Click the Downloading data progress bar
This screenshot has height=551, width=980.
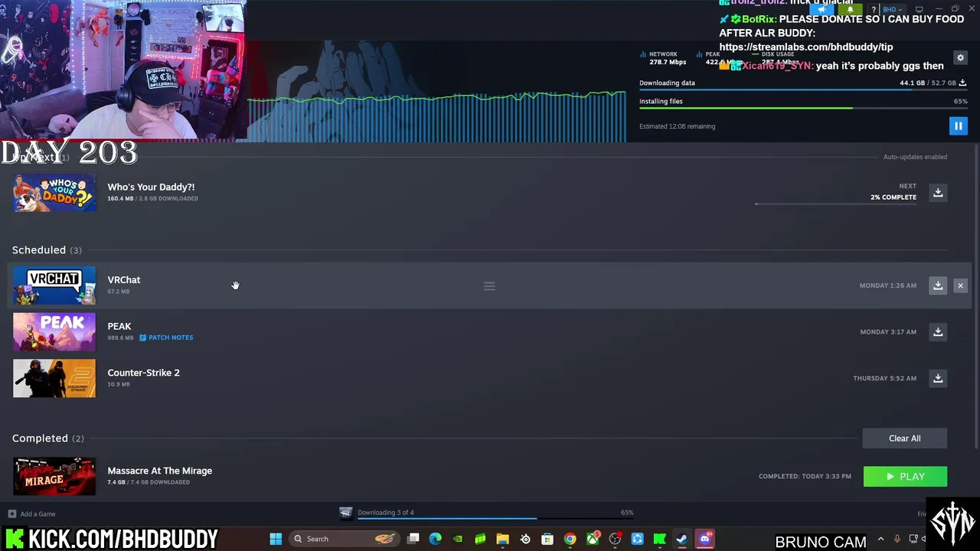pyautogui.click(x=803, y=90)
